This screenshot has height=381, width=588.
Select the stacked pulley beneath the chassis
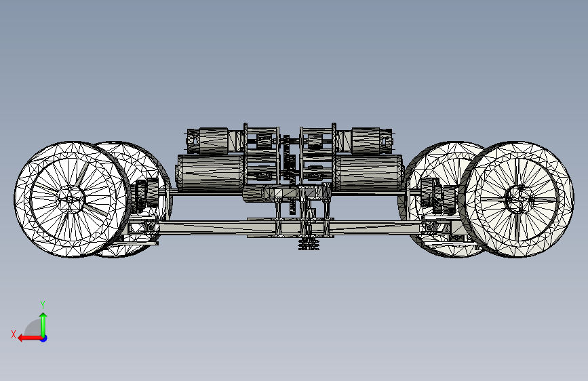[309, 243]
